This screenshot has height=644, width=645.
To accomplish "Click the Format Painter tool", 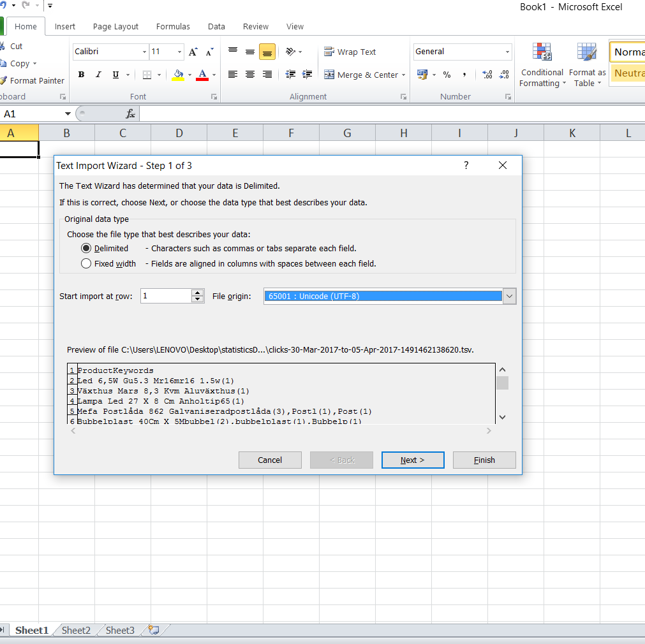I will (x=33, y=80).
